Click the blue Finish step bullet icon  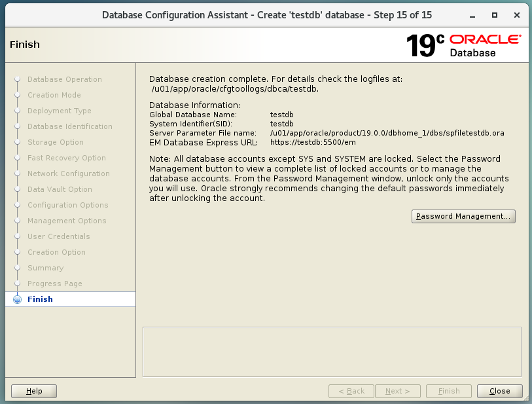click(x=18, y=300)
